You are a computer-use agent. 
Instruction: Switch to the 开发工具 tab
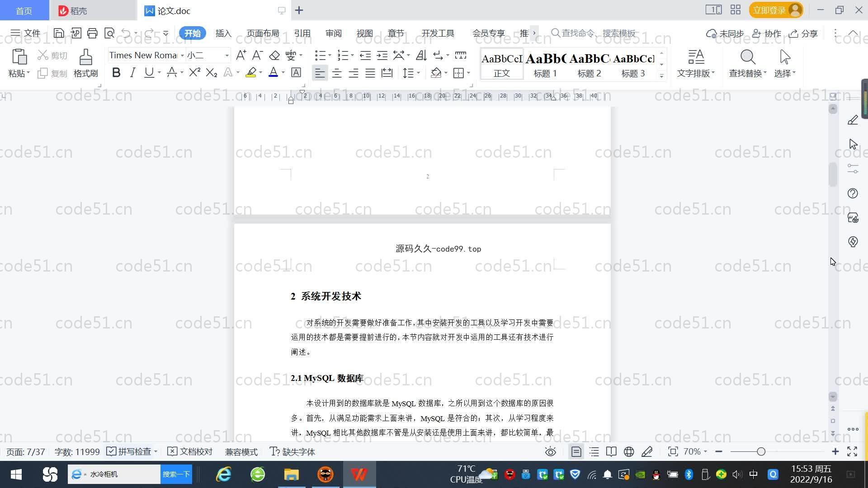click(x=438, y=33)
